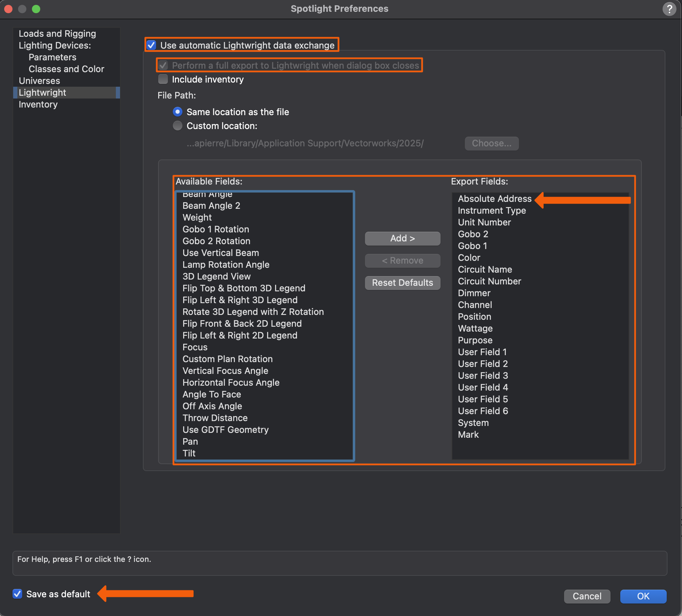
Task: Toggle Save as default checkbox
Action: tap(17, 594)
